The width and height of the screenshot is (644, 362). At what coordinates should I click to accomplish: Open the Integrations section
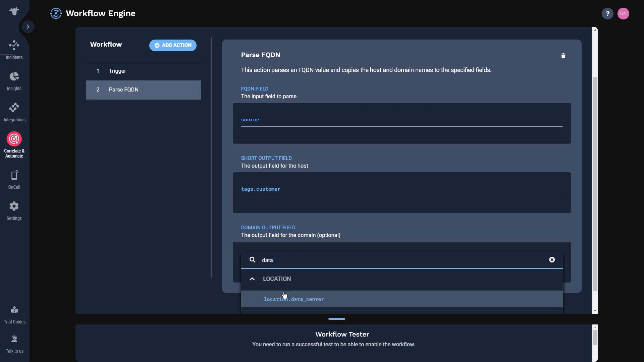tap(14, 112)
